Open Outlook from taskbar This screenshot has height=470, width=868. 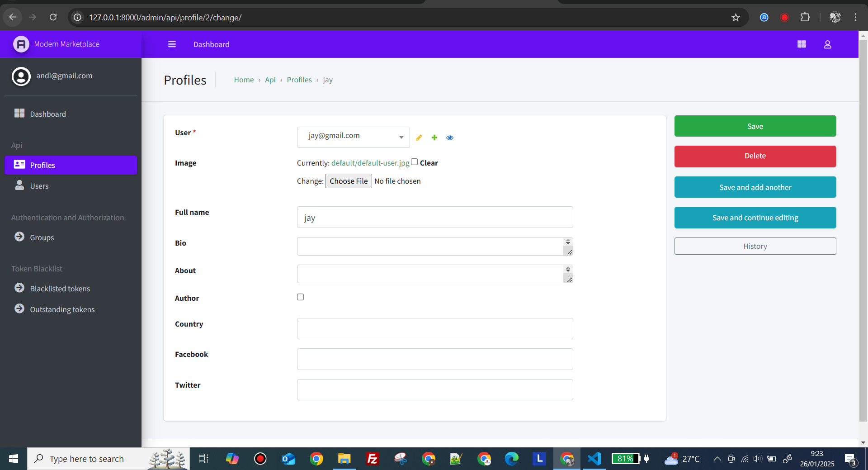tap(288, 459)
